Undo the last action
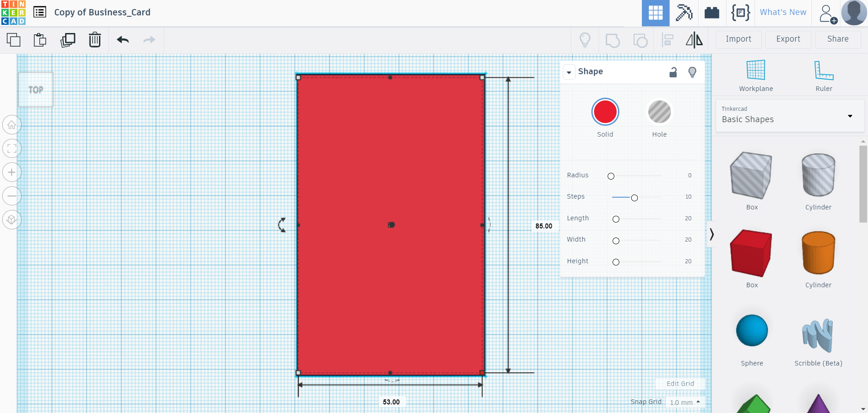 coord(123,40)
